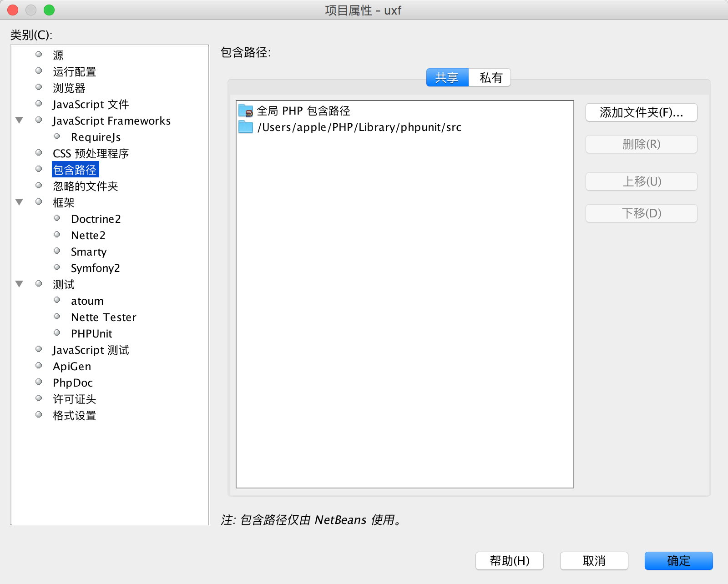
Task: Open the 运行配置 category
Action: click(75, 71)
